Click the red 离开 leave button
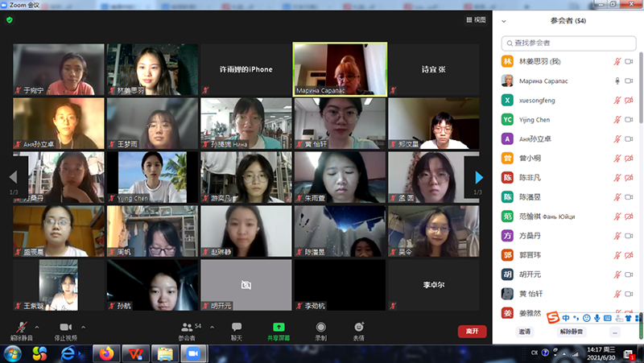Viewport: 644px width, 363px height. pos(473,331)
